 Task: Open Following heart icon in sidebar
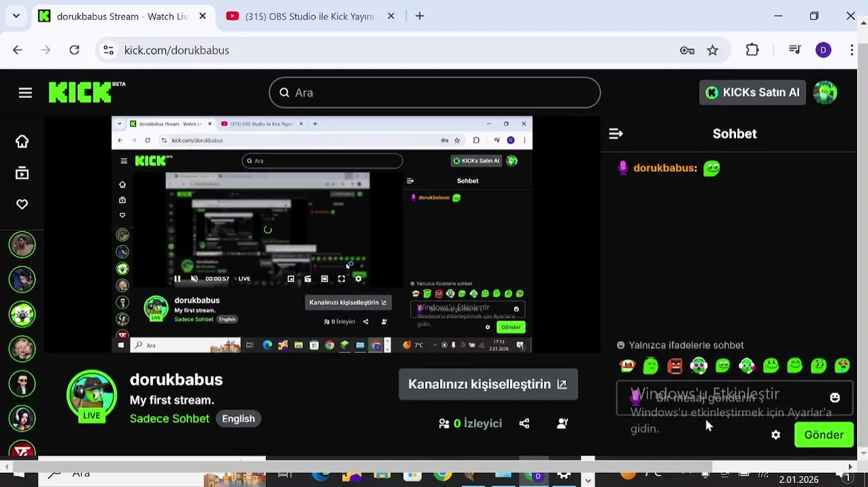[x=22, y=204]
